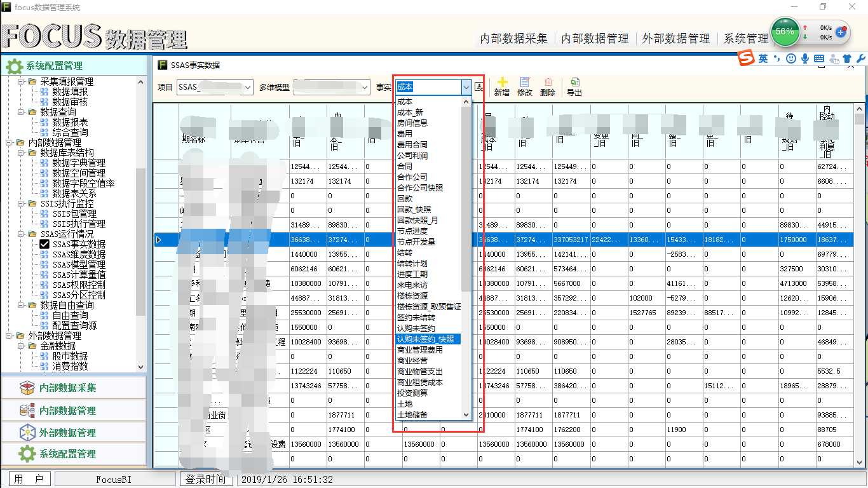Click the microphone voice input icon
This screenshot has height=488, width=868.
point(805,58)
